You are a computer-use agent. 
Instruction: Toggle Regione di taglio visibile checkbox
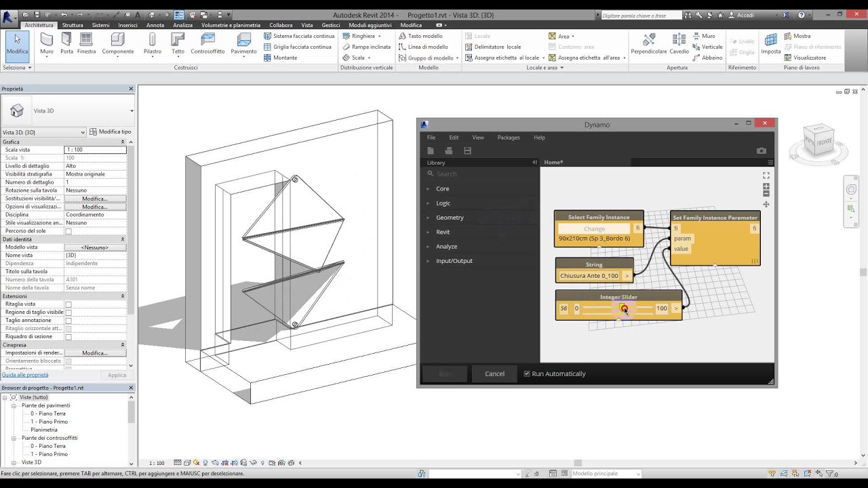[x=68, y=312]
